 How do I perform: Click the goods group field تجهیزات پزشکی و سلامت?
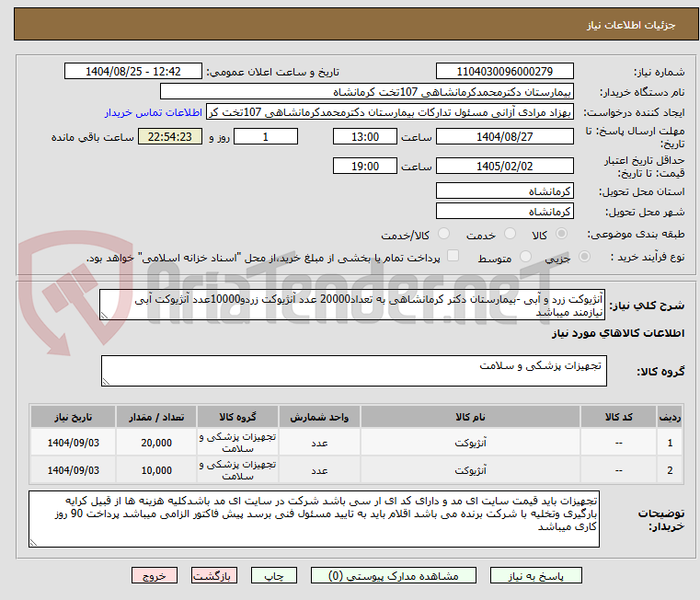pos(354,371)
